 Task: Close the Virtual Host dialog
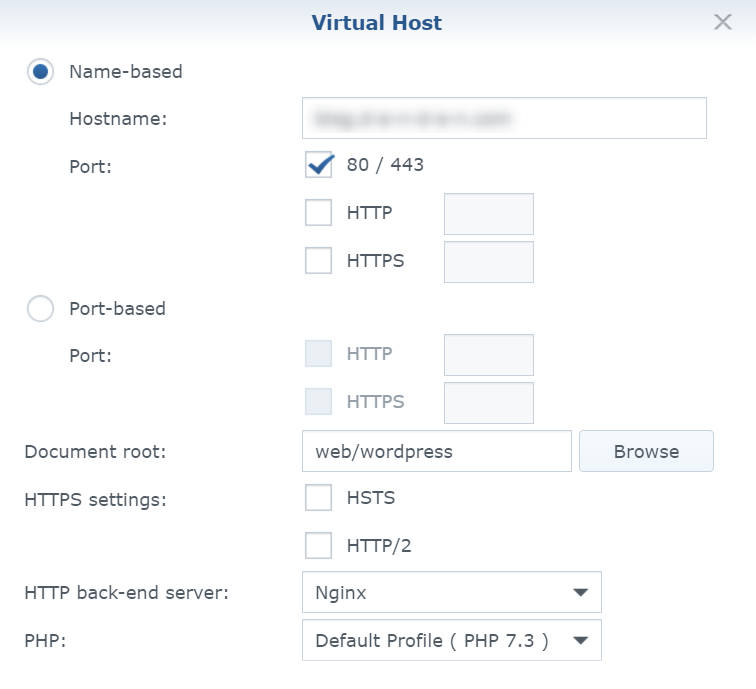(722, 22)
